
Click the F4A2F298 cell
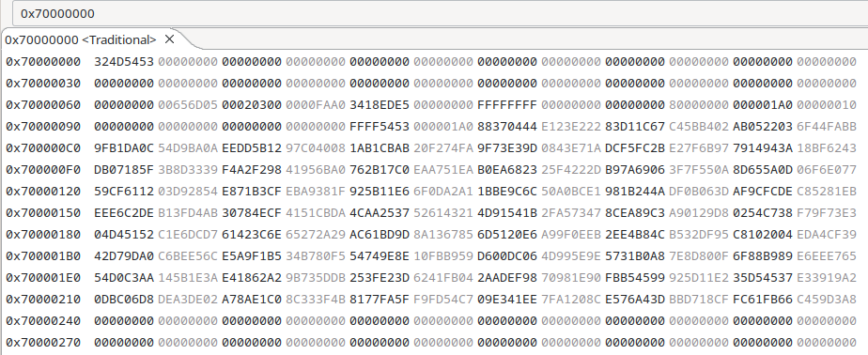(252, 169)
